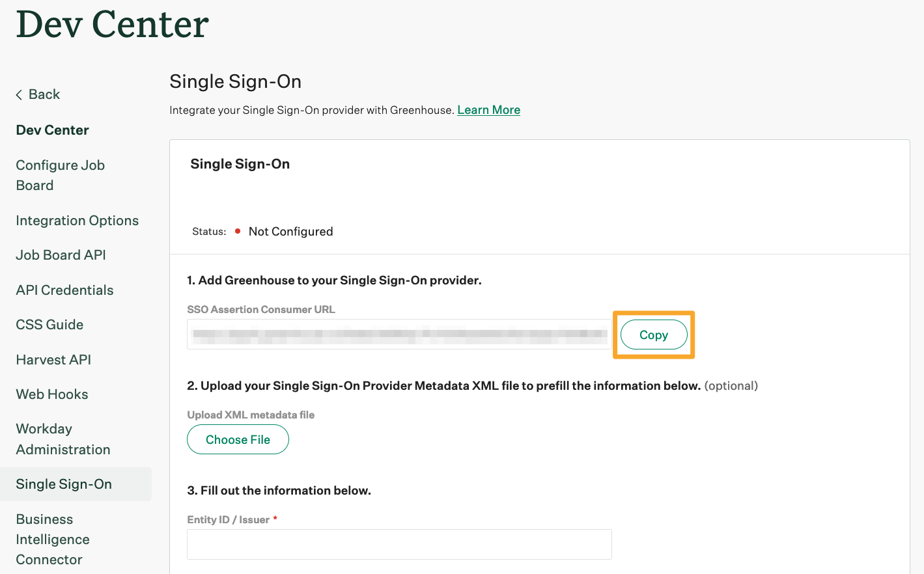Click the Entity ID / Issuer input field
Viewport: 924px width, 574px height.
click(x=399, y=544)
